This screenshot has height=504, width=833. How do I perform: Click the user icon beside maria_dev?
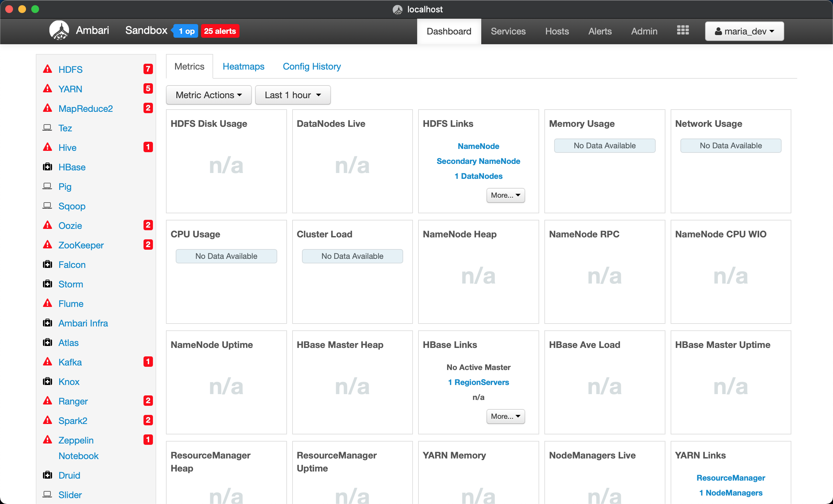click(718, 31)
